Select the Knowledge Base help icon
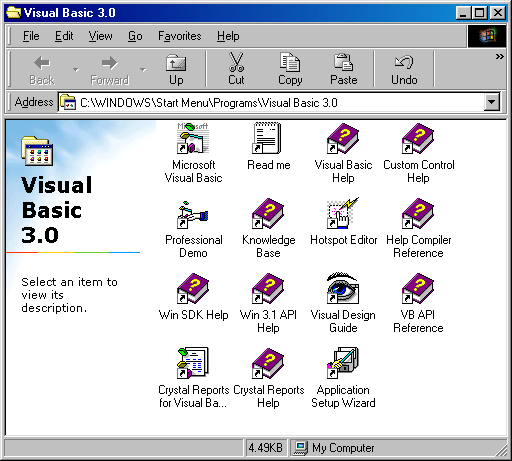The height and width of the screenshot is (461, 512). click(x=268, y=214)
